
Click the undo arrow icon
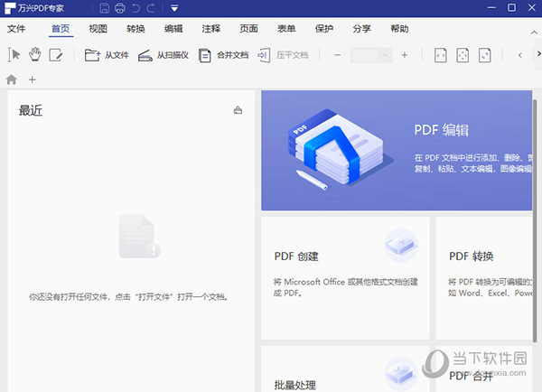click(x=135, y=8)
